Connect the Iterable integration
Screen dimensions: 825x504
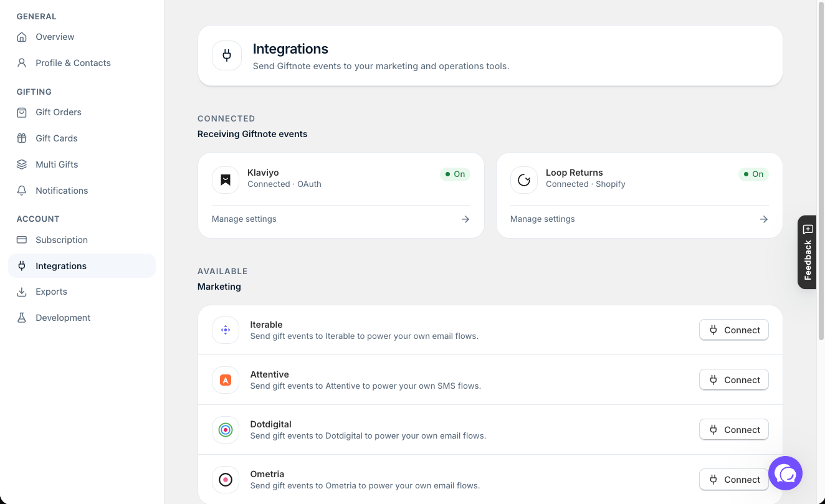[x=734, y=330]
